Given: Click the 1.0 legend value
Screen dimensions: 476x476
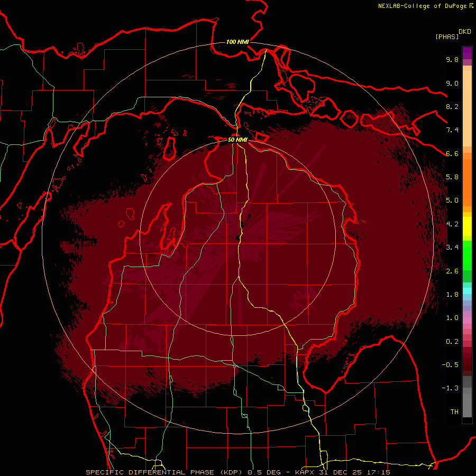Looking at the screenshot, I should point(452,318).
